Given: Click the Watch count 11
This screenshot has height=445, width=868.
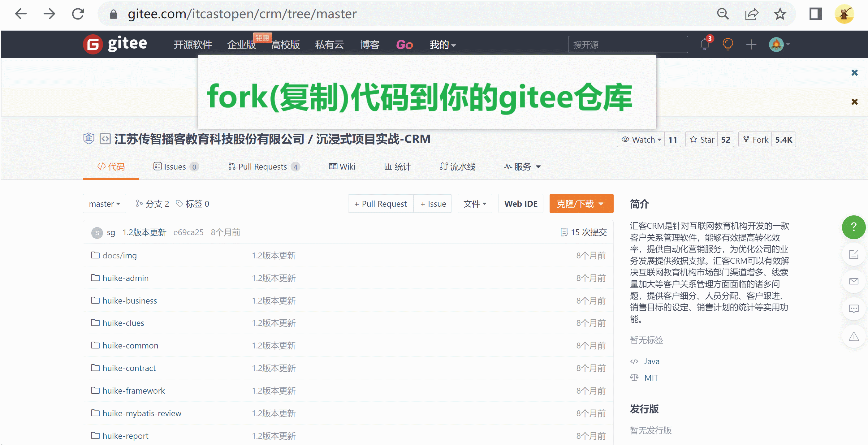Looking at the screenshot, I should pos(672,140).
